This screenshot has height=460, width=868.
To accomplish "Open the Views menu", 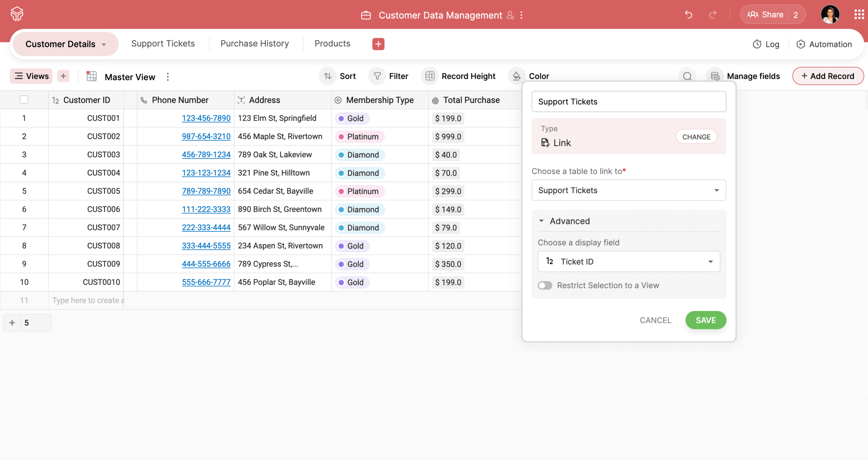I will tap(31, 76).
